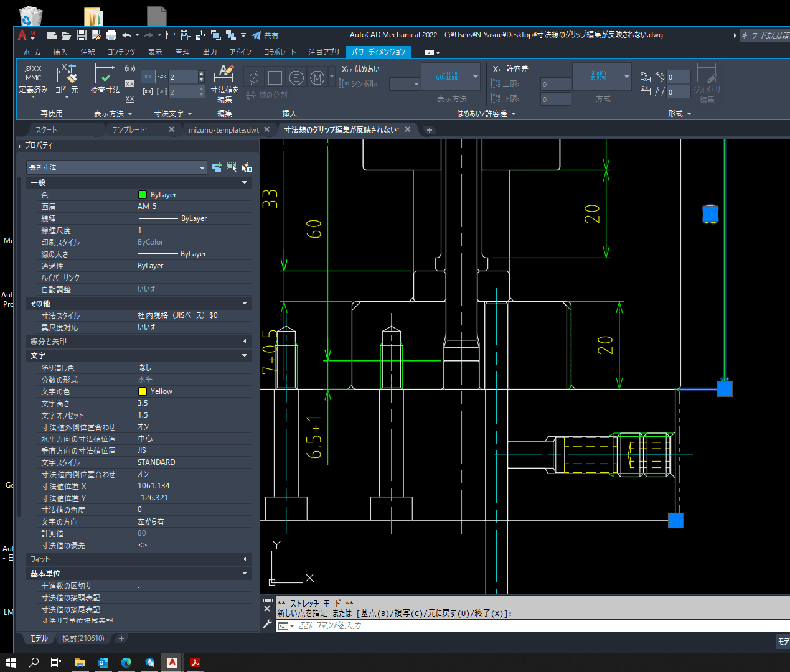This screenshot has width=790, height=672.
Task: Click the keyword search box in title bar
Action: click(x=764, y=35)
